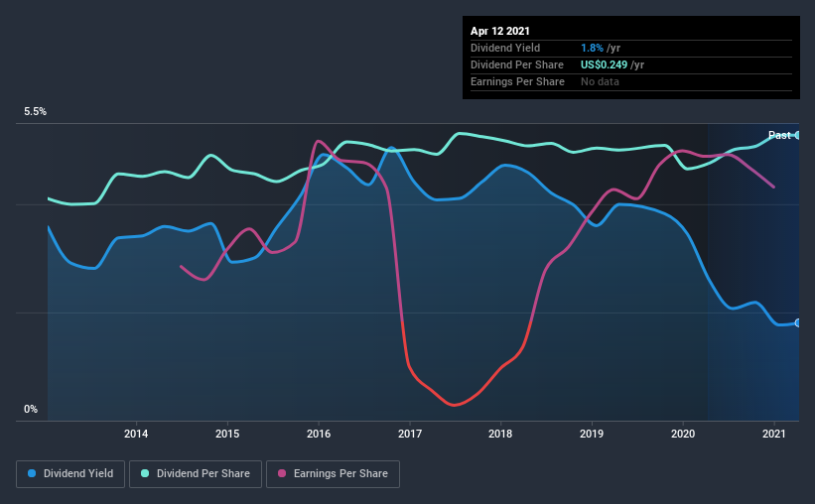This screenshot has height=504, width=815.
Task: Click the Apr 12 2021 tooltip date
Action: coord(500,31)
